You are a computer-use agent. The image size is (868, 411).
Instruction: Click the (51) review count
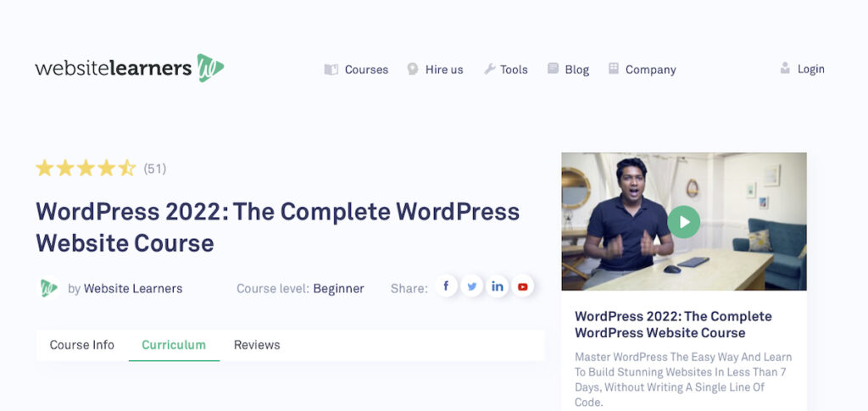(155, 169)
